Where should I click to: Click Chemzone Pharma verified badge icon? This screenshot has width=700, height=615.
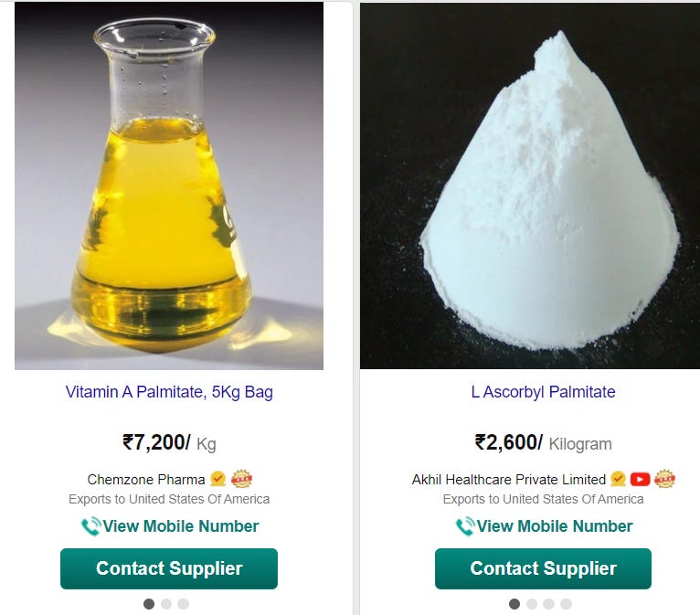click(x=217, y=479)
